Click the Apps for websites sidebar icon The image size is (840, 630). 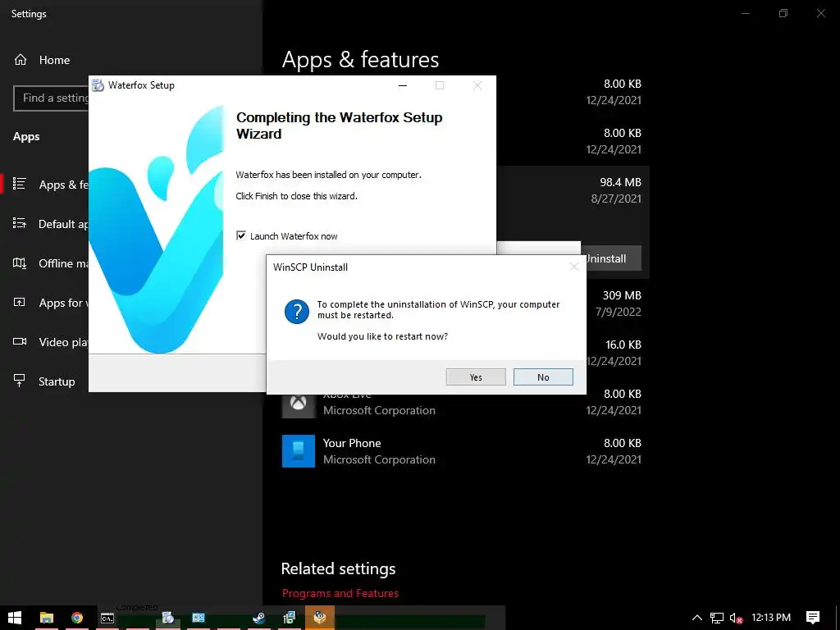coord(20,302)
